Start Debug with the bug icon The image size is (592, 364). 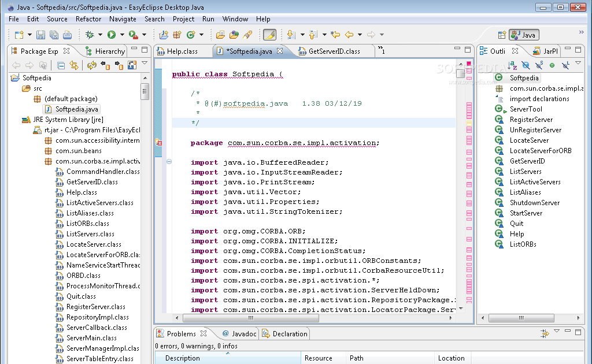tap(90, 35)
